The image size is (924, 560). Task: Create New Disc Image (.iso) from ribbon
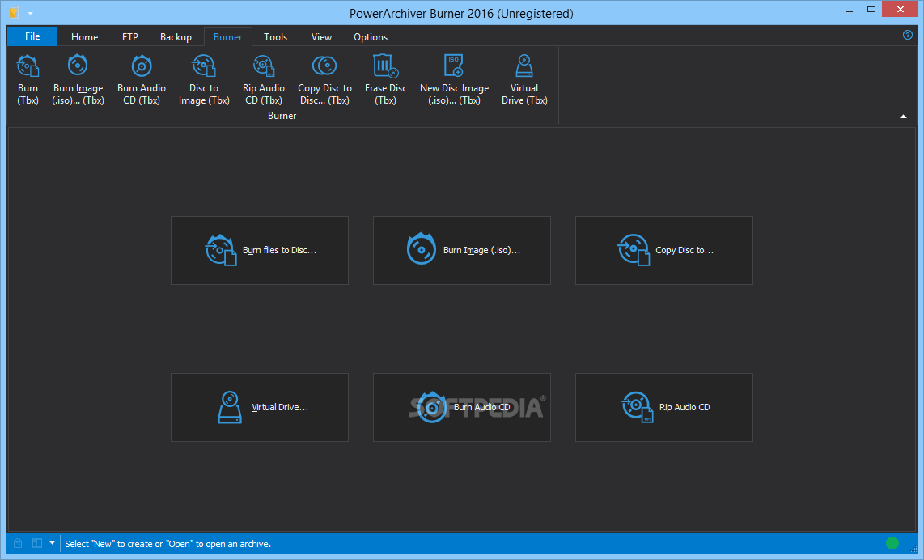pyautogui.click(x=455, y=79)
